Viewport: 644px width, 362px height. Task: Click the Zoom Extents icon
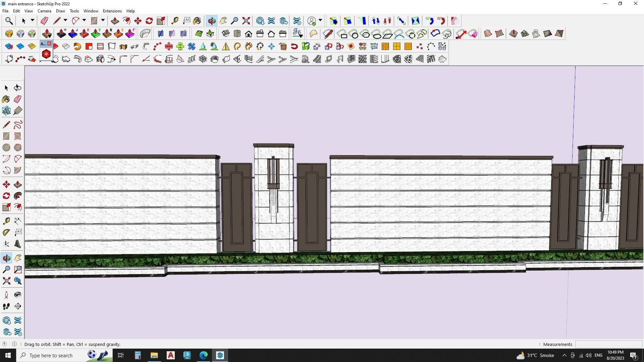246,21
